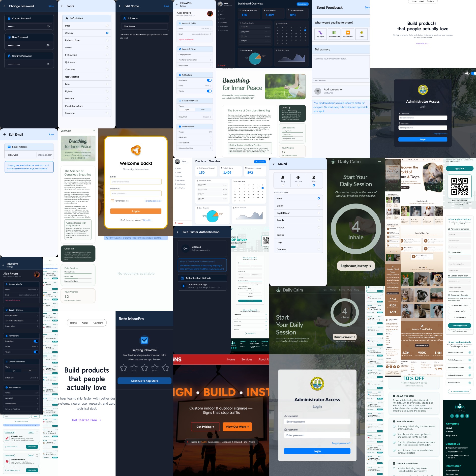Screen dimensions: 476x476
Task: Click back arrow in dark InboxPro Settings header
Action: click(x=3, y=265)
